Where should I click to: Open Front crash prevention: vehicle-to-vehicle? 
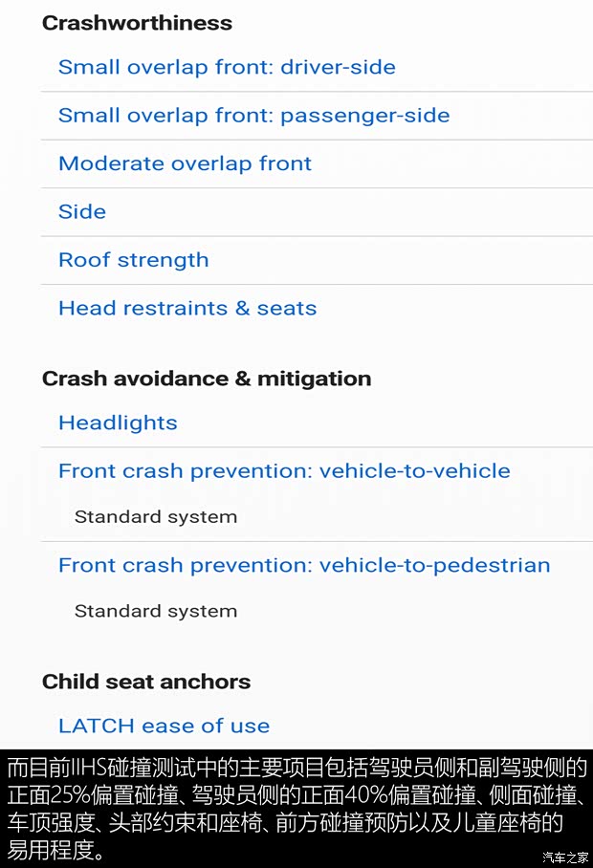click(284, 470)
